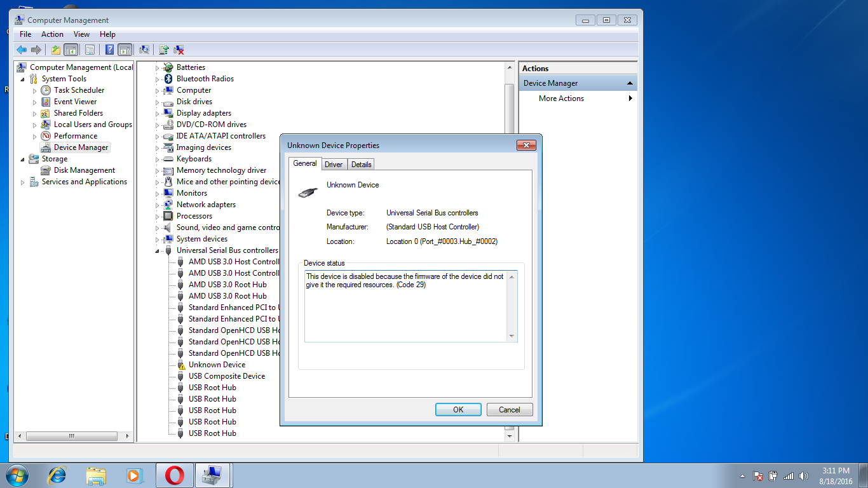Select Device Manager in the console tree
The image size is (868, 488).
point(81,147)
